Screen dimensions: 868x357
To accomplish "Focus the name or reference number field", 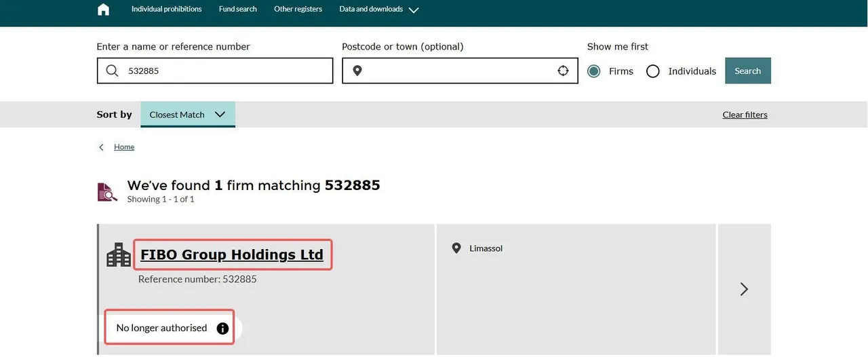I will [215, 71].
